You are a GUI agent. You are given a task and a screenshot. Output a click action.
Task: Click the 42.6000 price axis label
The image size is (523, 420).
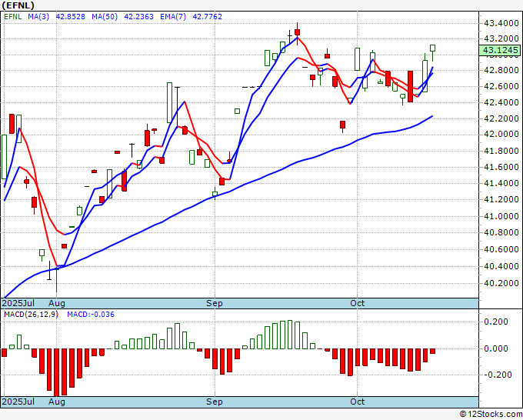point(501,86)
